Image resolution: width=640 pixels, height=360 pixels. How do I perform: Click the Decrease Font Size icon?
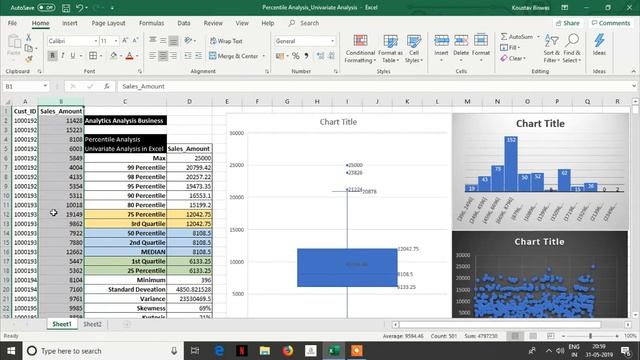[x=136, y=40]
